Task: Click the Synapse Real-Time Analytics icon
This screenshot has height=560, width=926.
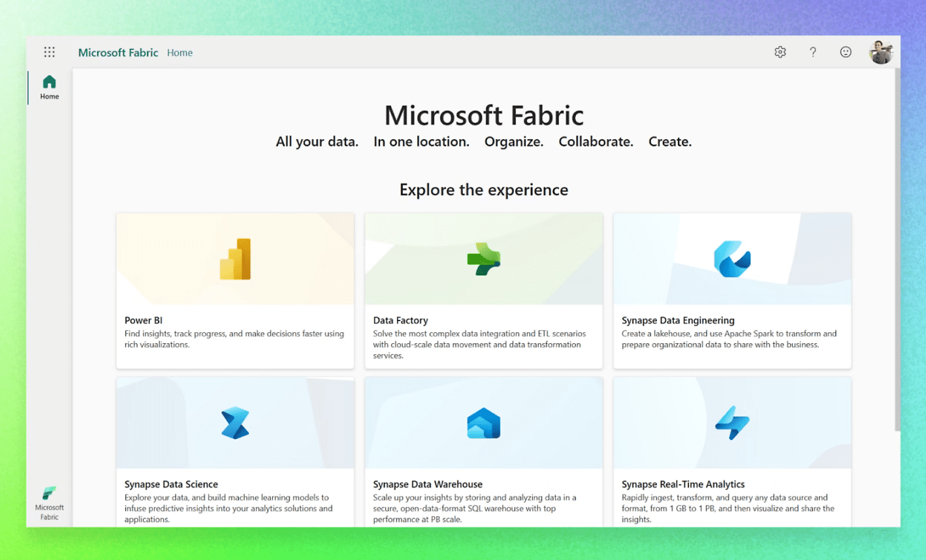Action: point(731,421)
